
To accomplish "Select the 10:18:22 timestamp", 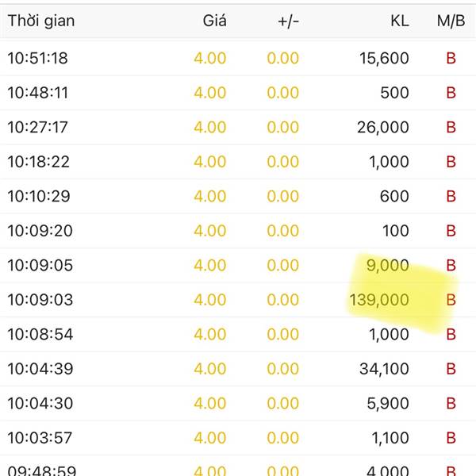I will point(39,162).
